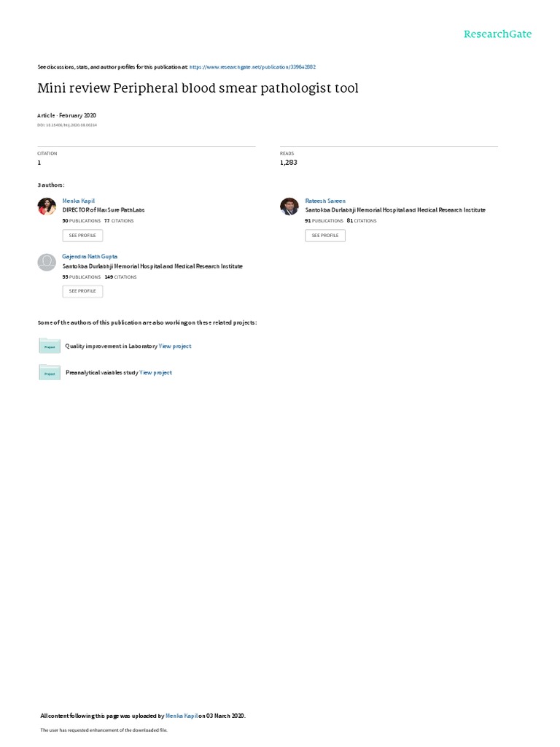The image size is (560, 747).
Task: Click the citation count number
Action: 39,163
